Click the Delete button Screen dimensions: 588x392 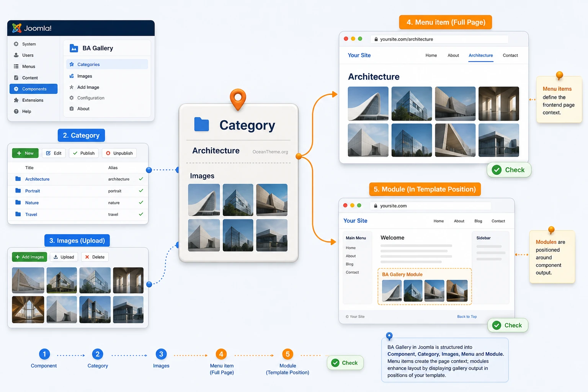tap(95, 257)
